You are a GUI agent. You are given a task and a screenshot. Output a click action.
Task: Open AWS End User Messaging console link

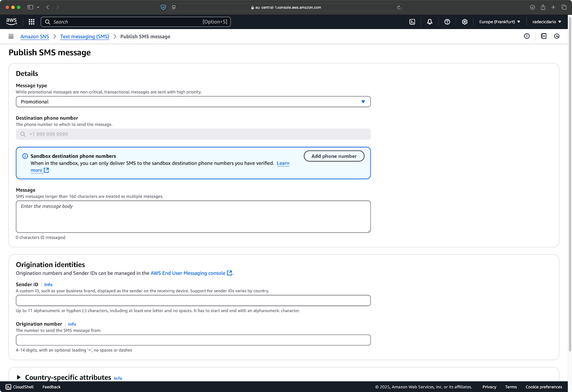pyautogui.click(x=192, y=273)
